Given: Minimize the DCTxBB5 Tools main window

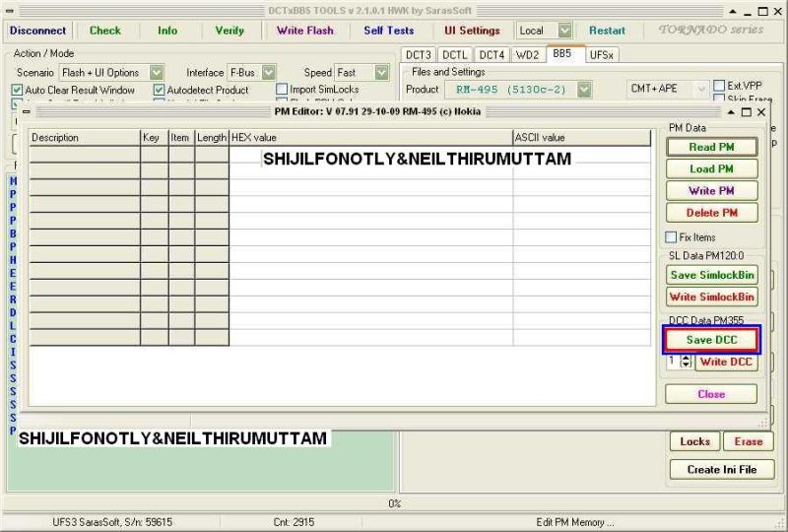Looking at the screenshot, I should [748, 12].
